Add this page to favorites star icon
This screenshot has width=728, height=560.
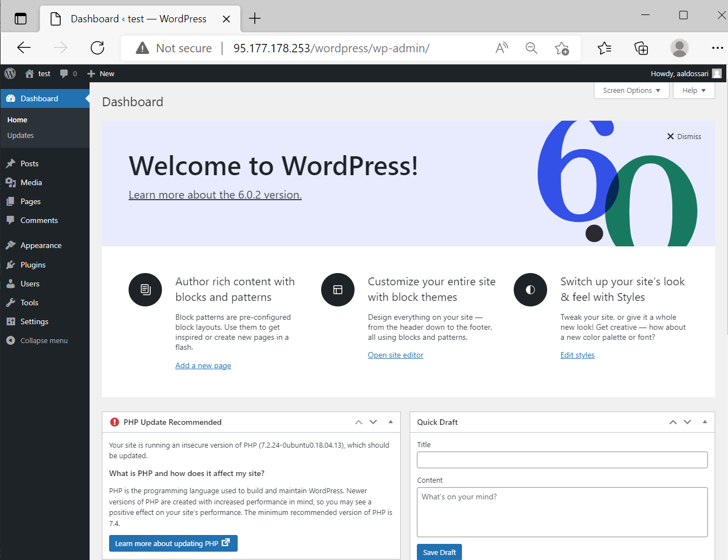click(562, 48)
